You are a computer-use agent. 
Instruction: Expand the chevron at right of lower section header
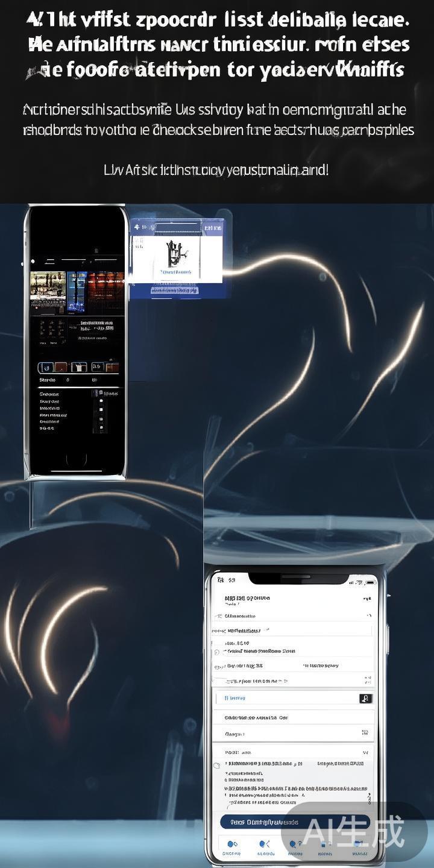pyautogui.click(x=365, y=753)
